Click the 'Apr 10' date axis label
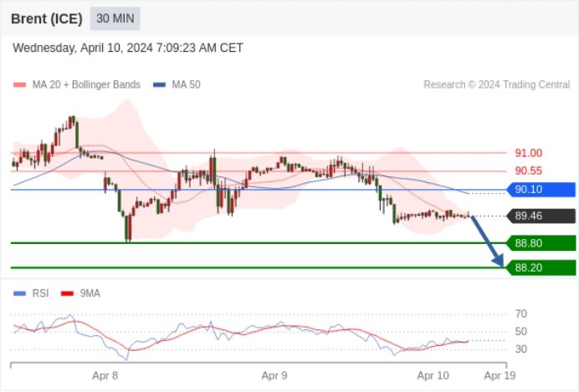Image resolution: width=579 pixels, height=392 pixels. [x=433, y=376]
